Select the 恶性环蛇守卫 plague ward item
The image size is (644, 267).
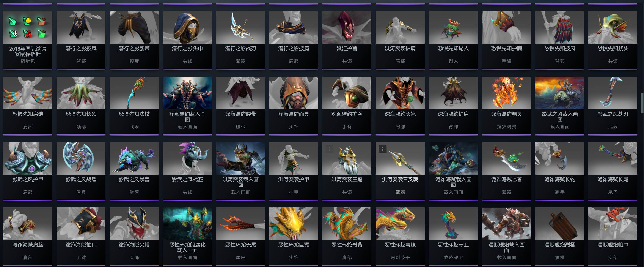click(453, 237)
